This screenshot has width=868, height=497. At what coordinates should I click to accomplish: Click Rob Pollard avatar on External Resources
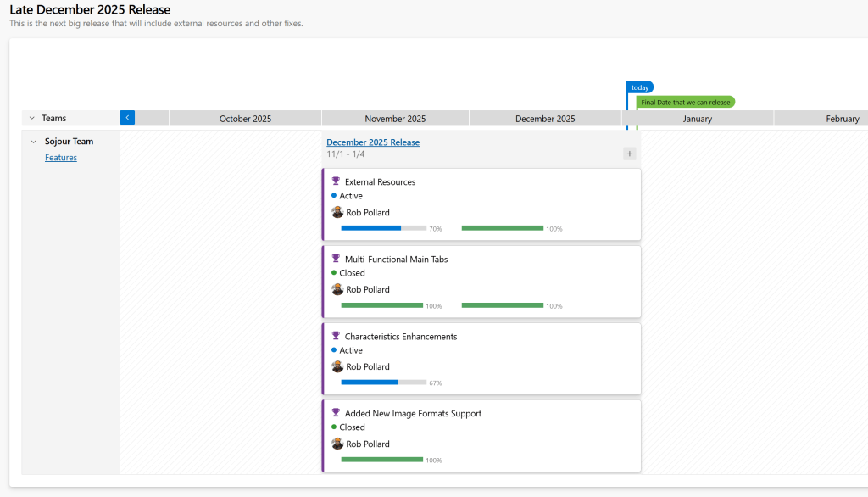click(x=337, y=212)
